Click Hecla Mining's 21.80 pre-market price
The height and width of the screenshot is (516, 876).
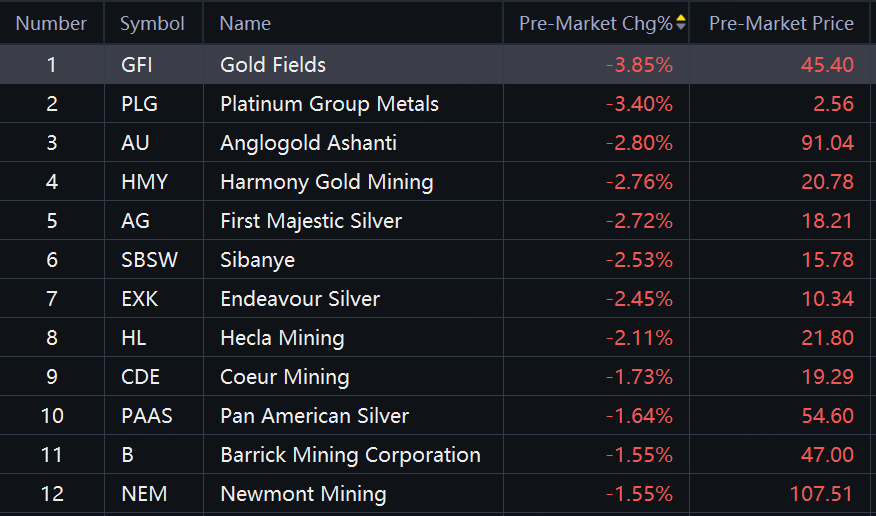point(828,338)
